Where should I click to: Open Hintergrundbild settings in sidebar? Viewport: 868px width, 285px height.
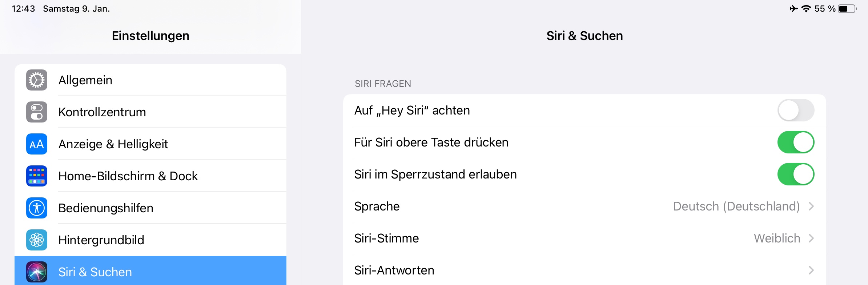coord(101,240)
